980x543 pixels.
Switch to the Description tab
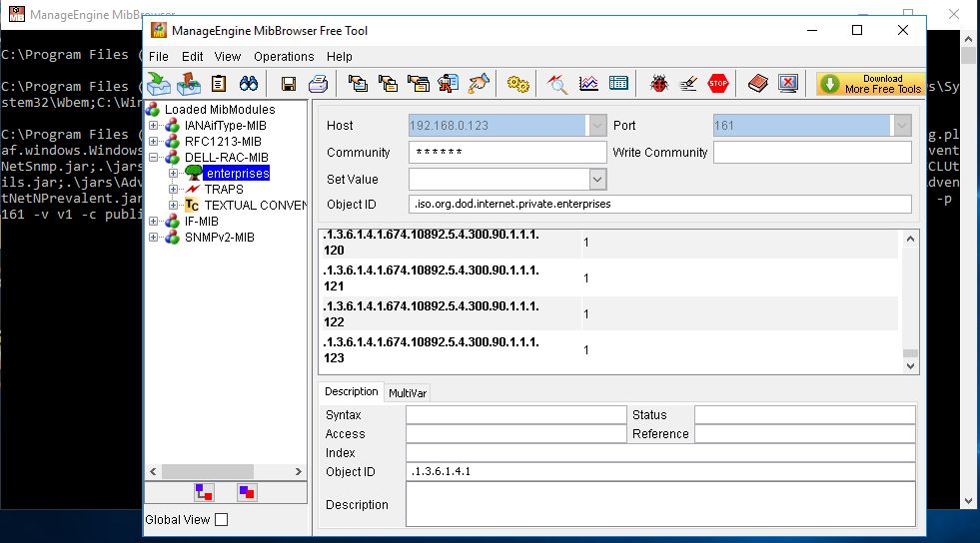tap(352, 391)
